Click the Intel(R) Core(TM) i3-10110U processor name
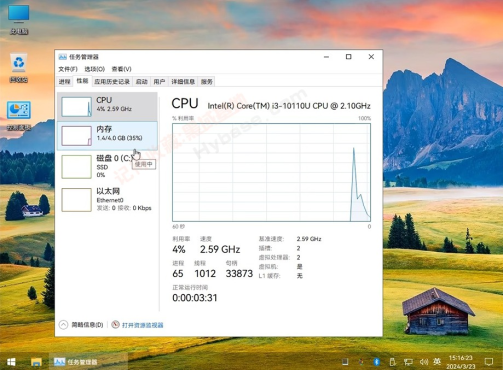This screenshot has width=503, height=370. point(289,106)
